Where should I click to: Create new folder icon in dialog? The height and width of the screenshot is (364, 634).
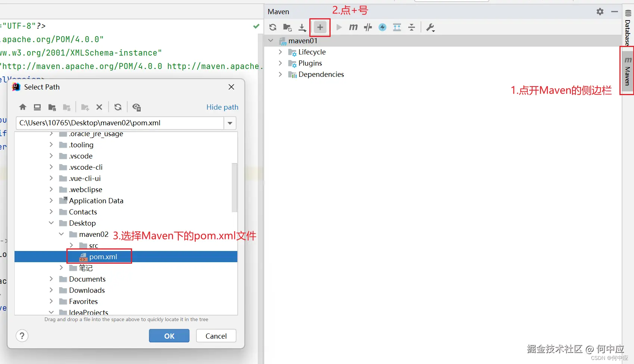pyautogui.click(x=85, y=107)
